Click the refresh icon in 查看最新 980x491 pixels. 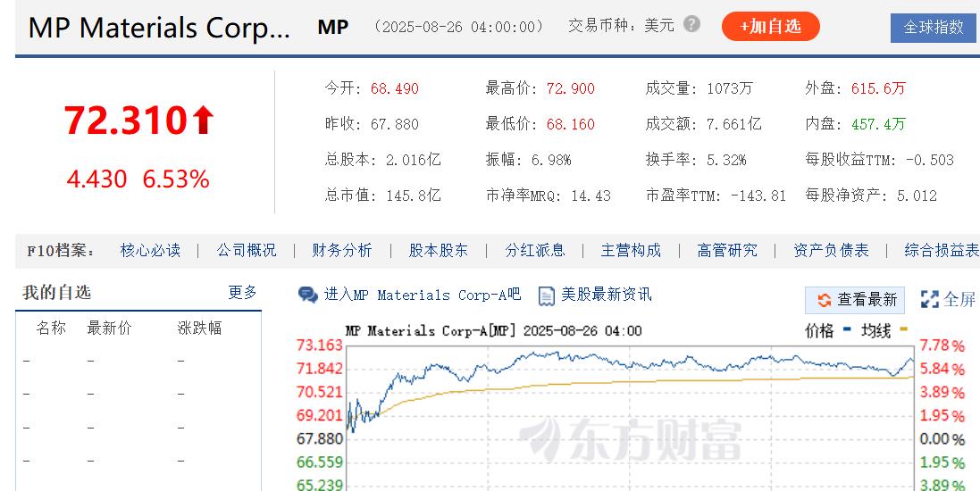pos(825,300)
